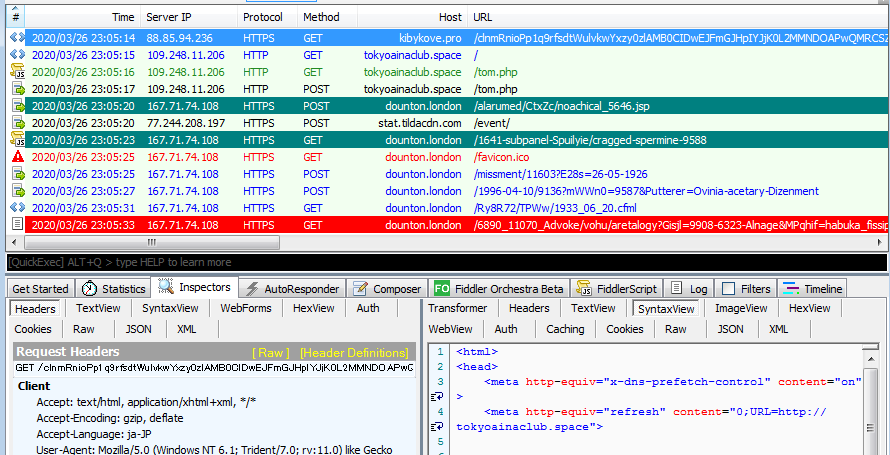
Task: Select request Raw inspector tab
Action: [84, 329]
